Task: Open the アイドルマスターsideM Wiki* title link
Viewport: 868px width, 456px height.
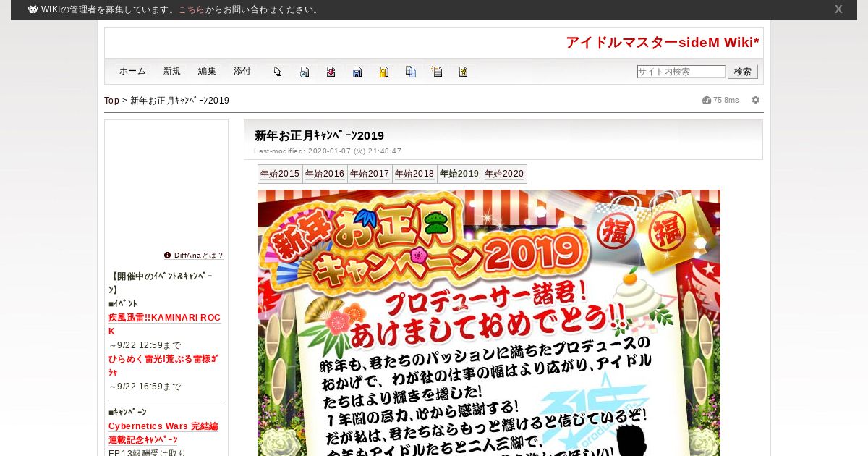Action: (663, 43)
